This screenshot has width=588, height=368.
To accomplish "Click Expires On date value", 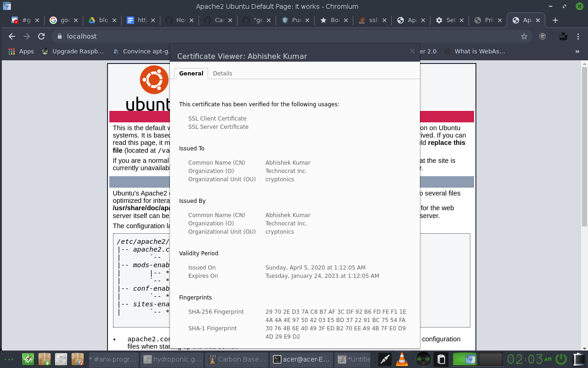I will (x=322, y=276).
